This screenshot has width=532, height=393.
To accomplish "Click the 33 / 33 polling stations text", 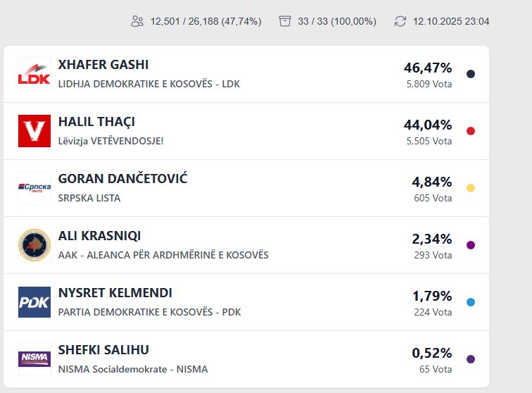I will point(336,21).
